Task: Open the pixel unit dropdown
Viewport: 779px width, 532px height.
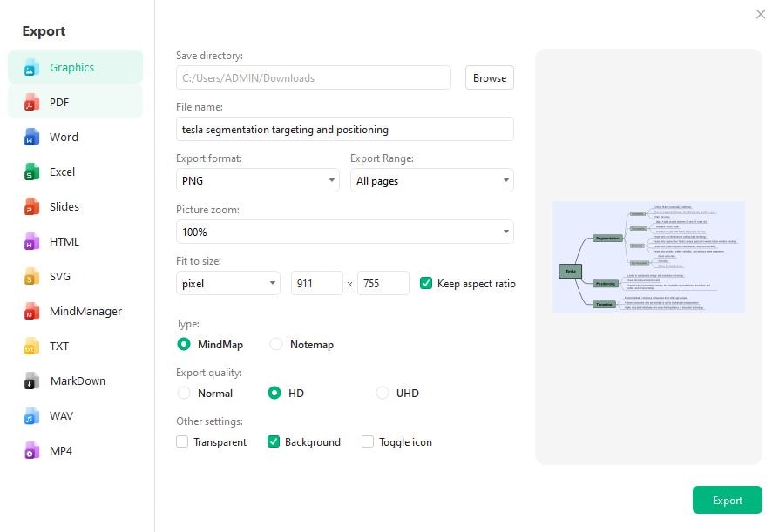Action: [x=228, y=283]
